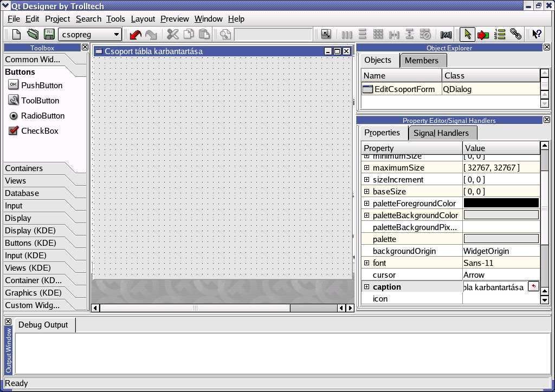Pick RadioButton from the Toolbox
The height and width of the screenshot is (392, 555).
[x=36, y=115]
